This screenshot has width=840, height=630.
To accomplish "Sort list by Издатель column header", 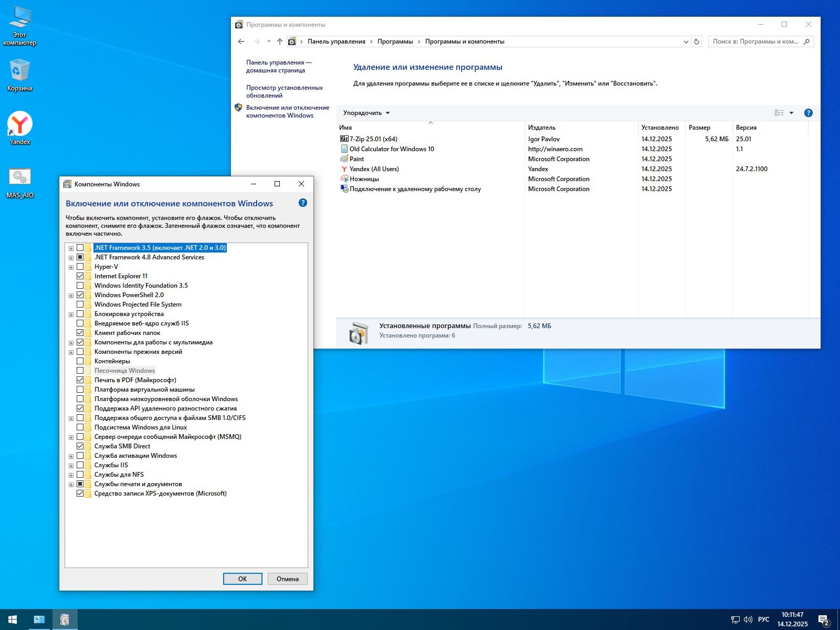I will point(542,128).
